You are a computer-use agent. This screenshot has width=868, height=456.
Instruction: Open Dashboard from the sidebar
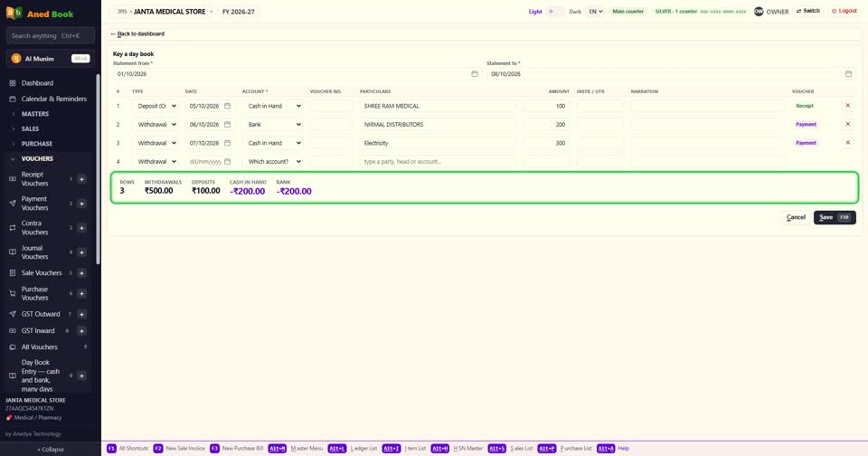(x=37, y=83)
